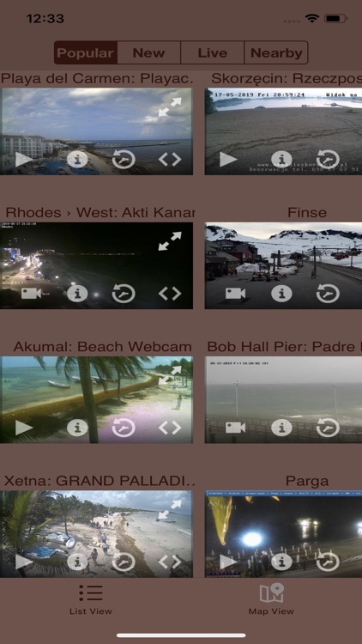
Task: Open the Bob Hall Pier live video camera
Action: click(x=235, y=428)
